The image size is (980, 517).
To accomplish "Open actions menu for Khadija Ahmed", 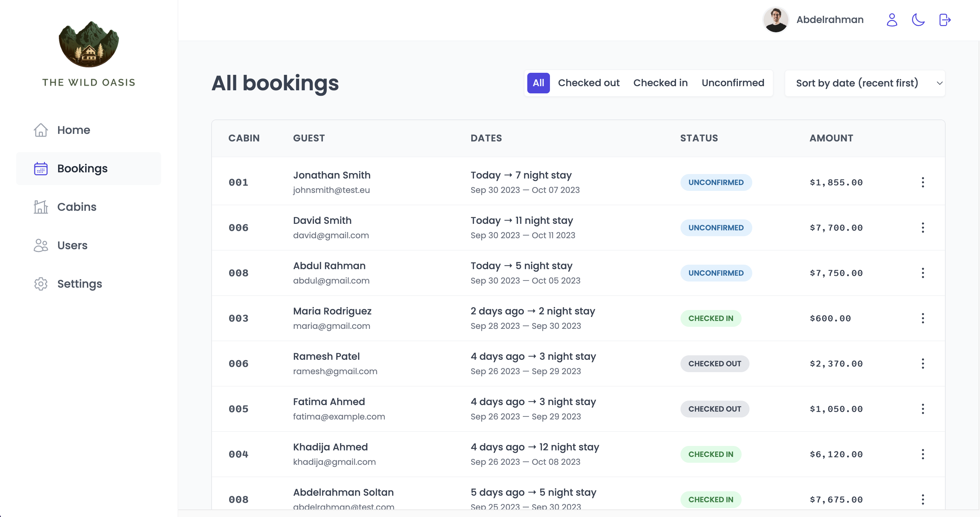I will pyautogui.click(x=923, y=454).
